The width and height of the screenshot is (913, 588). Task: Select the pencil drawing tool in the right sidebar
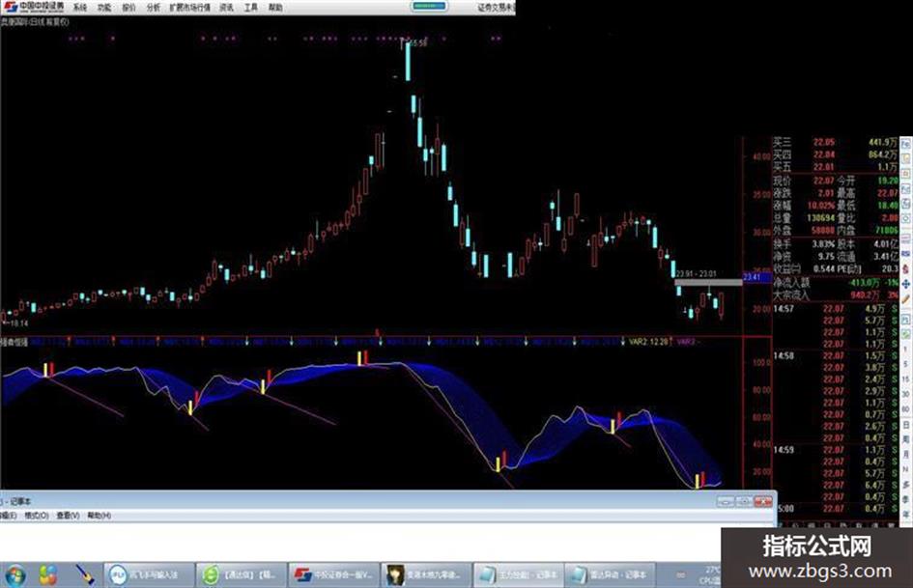pos(906,299)
